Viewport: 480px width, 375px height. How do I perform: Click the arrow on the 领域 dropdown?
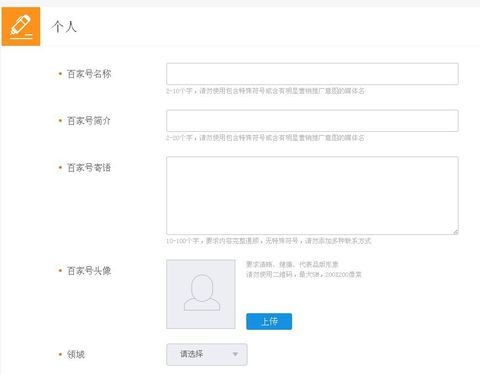(x=235, y=354)
